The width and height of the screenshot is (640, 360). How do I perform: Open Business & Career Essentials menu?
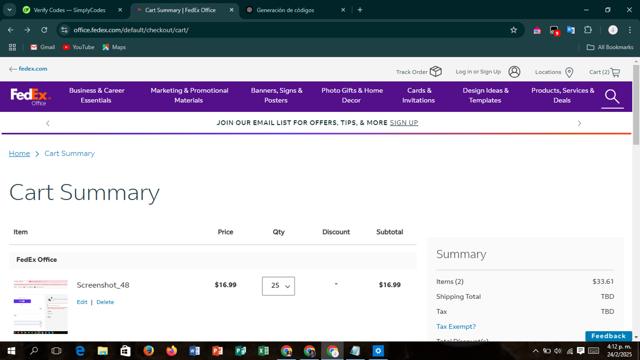pos(96,96)
